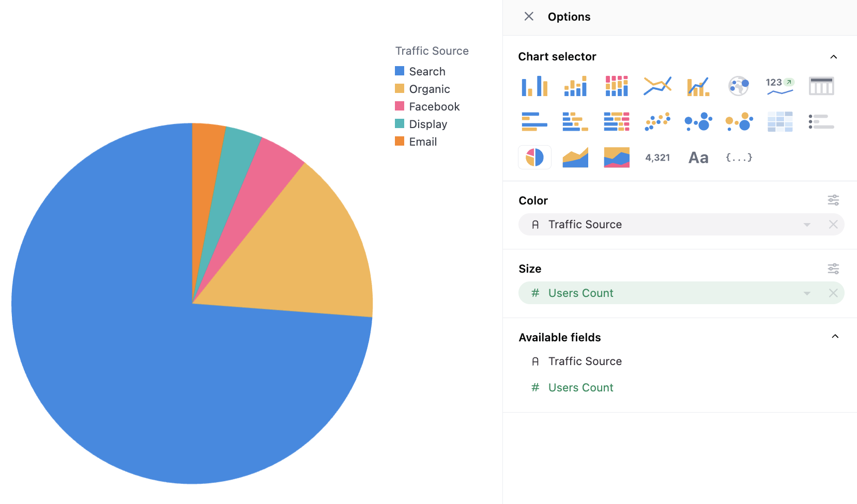Switch to the scatter plot chart icon
857x504 pixels.
[657, 122]
